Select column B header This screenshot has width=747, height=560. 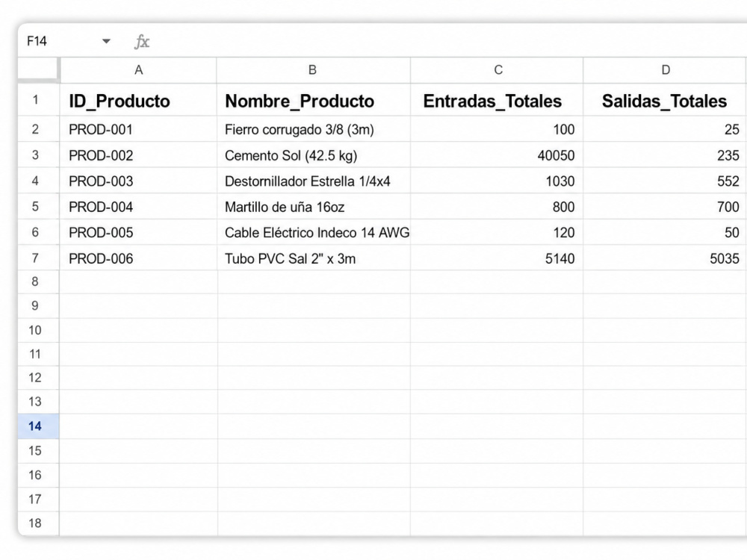click(313, 70)
